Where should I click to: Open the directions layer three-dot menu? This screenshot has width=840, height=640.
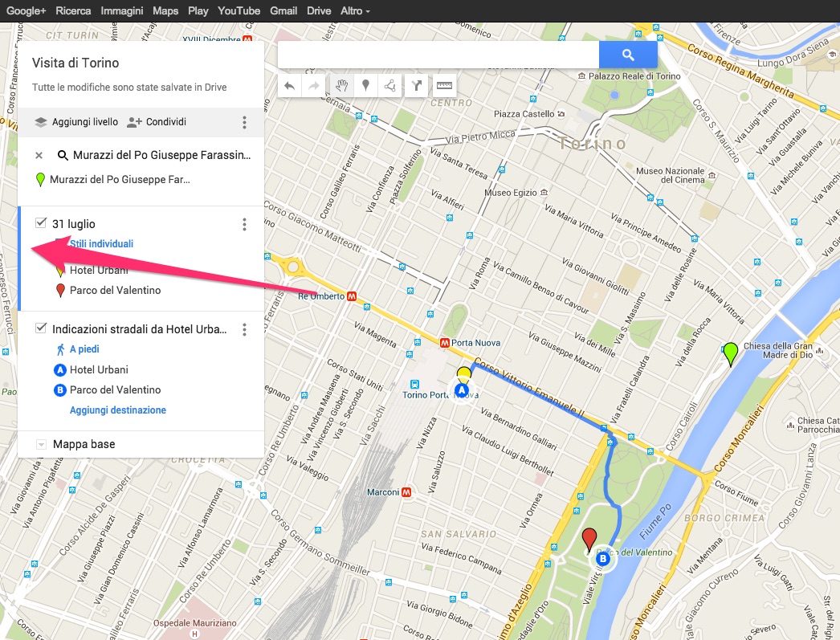tap(245, 329)
